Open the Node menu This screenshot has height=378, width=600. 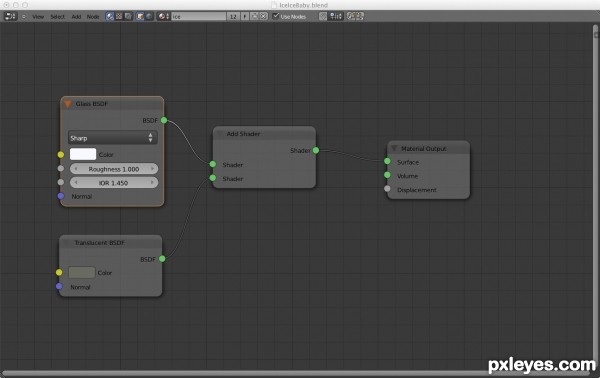(93, 17)
